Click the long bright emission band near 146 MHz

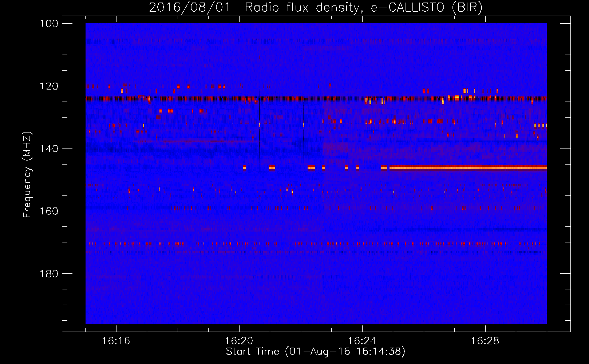point(468,167)
